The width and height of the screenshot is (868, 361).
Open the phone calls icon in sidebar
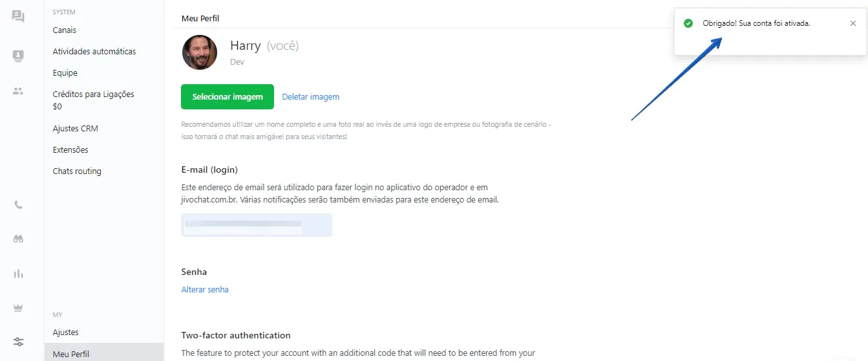18,205
